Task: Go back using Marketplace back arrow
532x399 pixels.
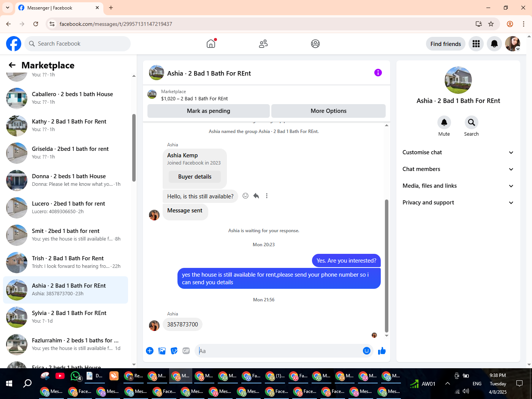Action: (x=12, y=65)
